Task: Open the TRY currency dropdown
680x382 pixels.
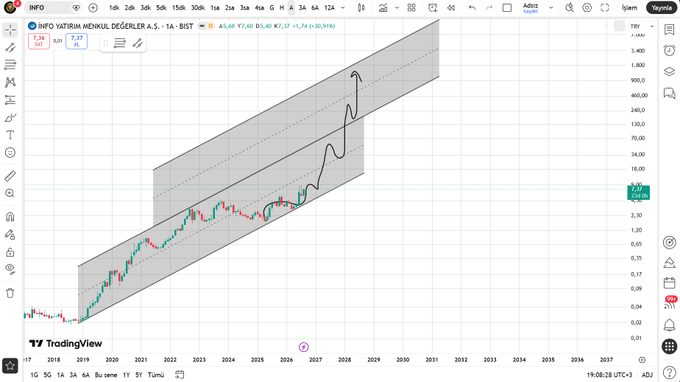Action: pyautogui.click(x=642, y=26)
